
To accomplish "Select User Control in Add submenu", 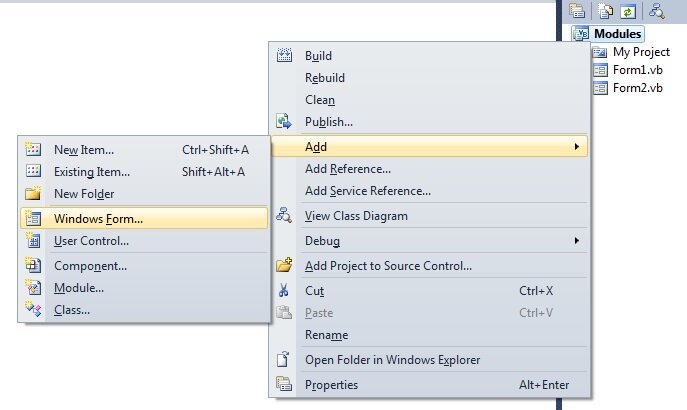I will tap(91, 241).
